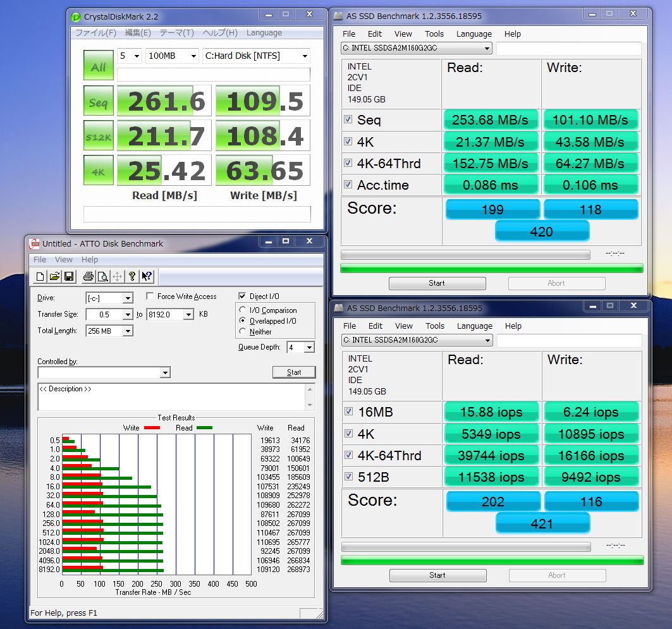Click the title bar icon of the lower AS SSD window
The width and height of the screenshot is (672, 629).
pos(339,308)
